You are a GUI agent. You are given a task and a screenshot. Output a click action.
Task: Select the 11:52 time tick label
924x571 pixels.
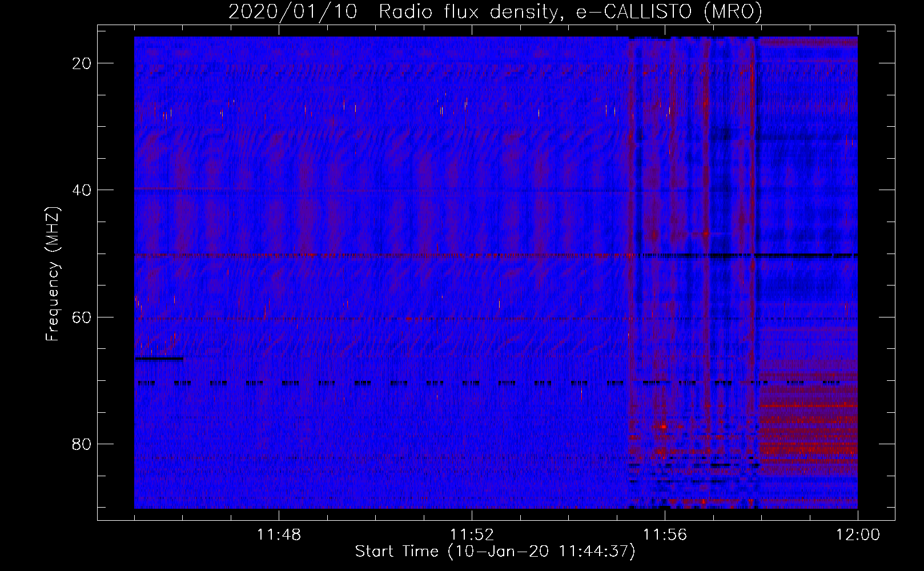(x=472, y=535)
